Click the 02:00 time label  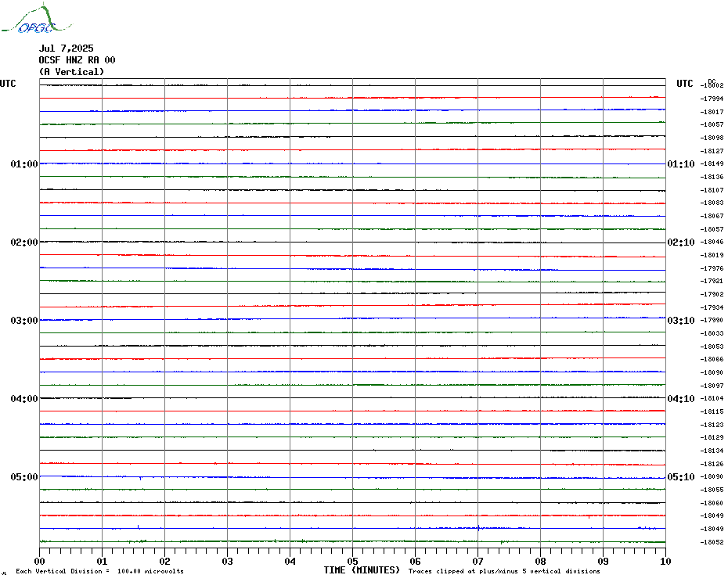pyautogui.click(x=24, y=242)
